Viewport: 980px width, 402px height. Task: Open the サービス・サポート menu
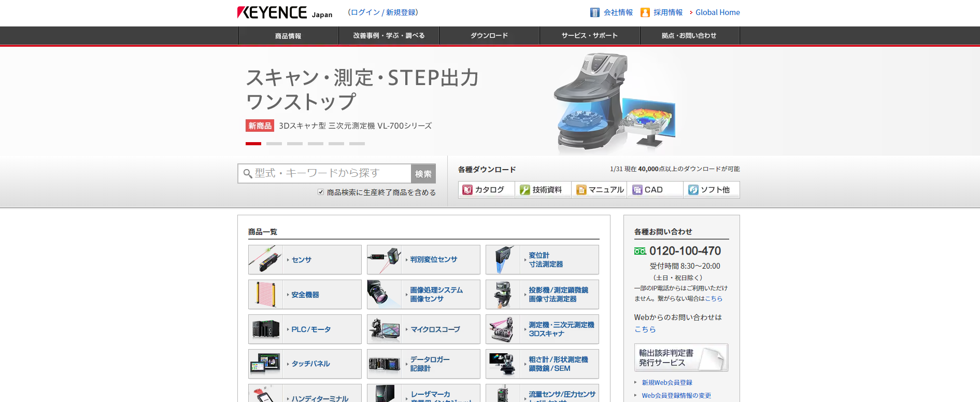(x=590, y=36)
